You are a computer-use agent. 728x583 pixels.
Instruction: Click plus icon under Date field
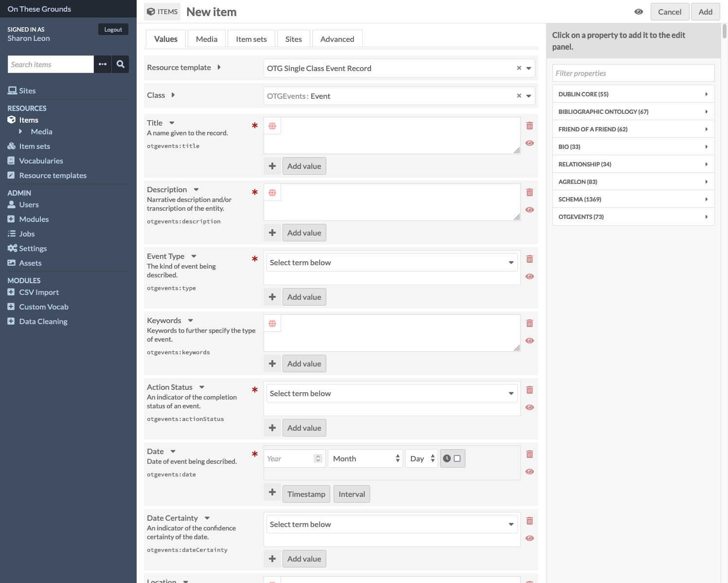272,492
